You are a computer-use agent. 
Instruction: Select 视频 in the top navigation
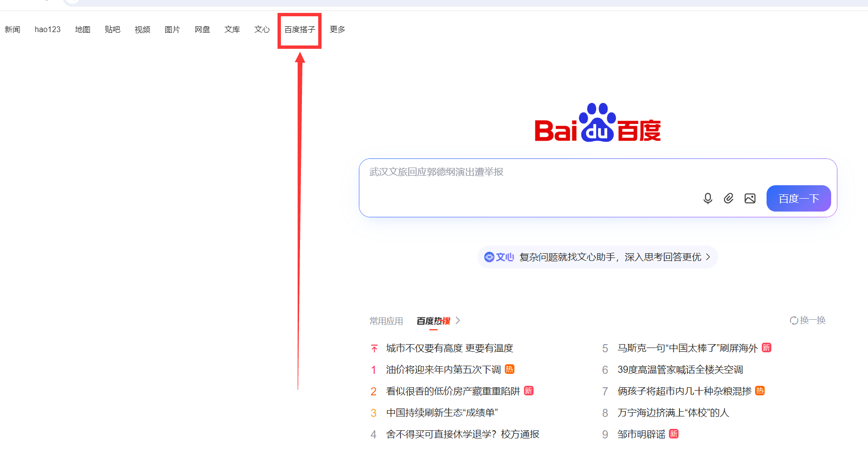143,30
